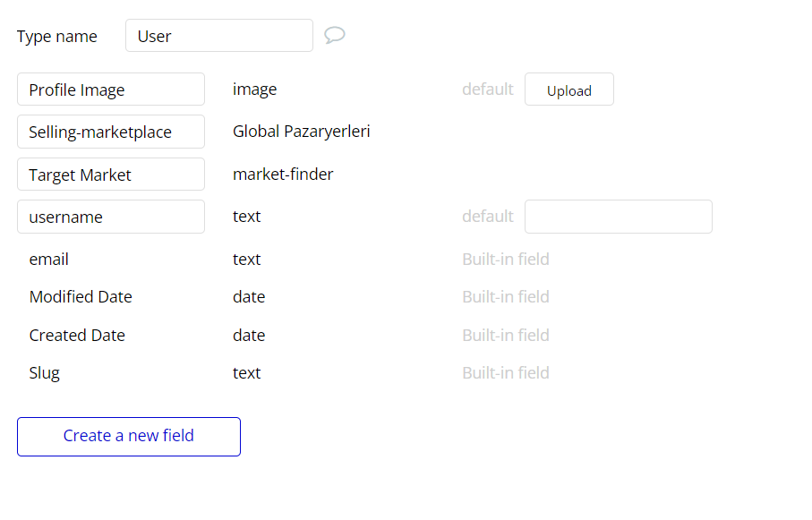The height and width of the screenshot is (520, 812).
Task: Click the Built-in field label beside email
Action: (506, 259)
